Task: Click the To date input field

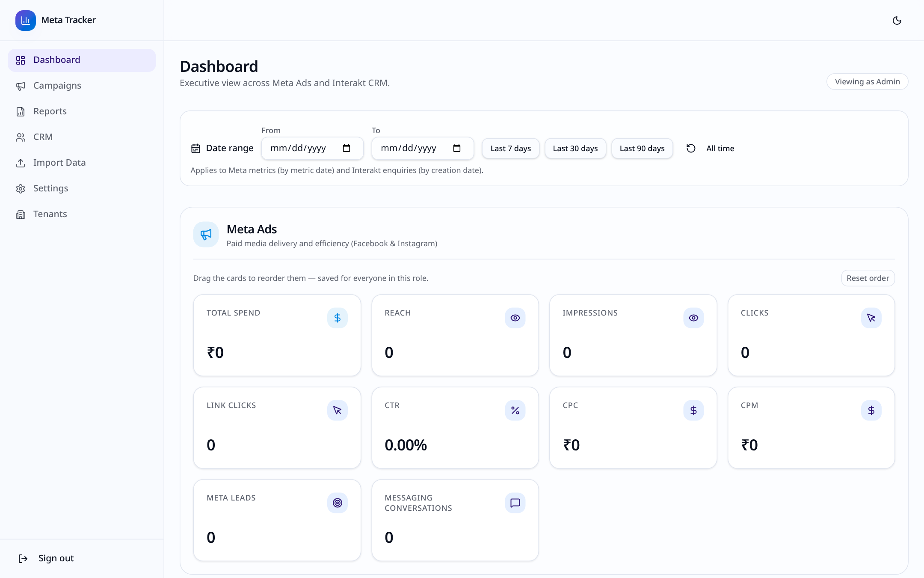Action: pos(423,148)
